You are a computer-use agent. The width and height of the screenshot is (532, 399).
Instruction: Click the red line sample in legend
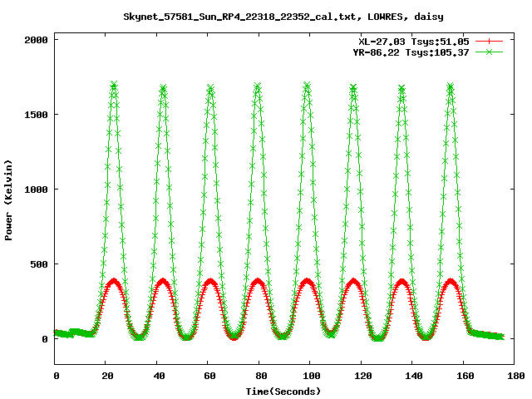pos(490,41)
